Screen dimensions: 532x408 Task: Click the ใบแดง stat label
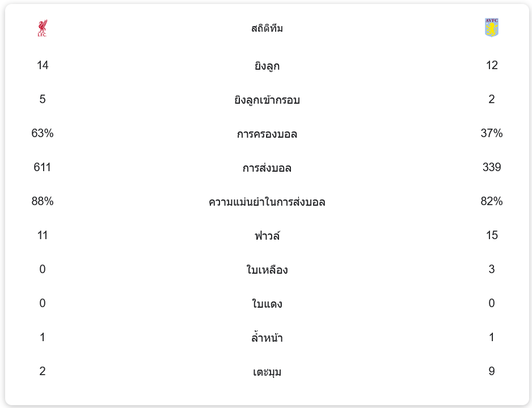pos(267,304)
